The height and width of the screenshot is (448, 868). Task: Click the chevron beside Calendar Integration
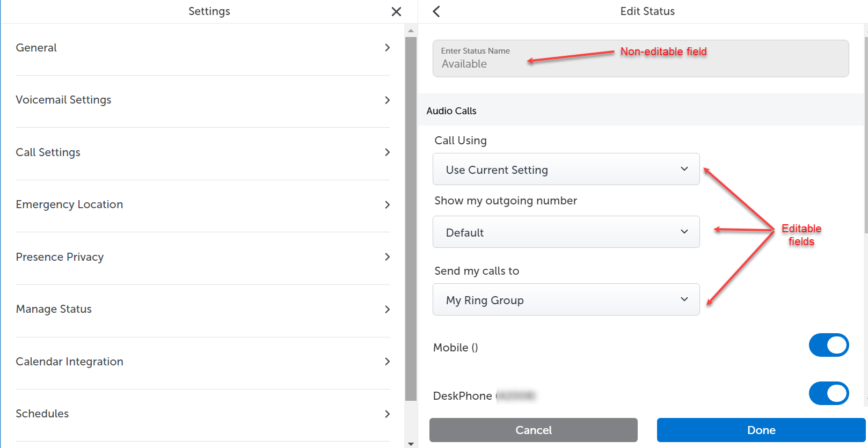point(387,361)
